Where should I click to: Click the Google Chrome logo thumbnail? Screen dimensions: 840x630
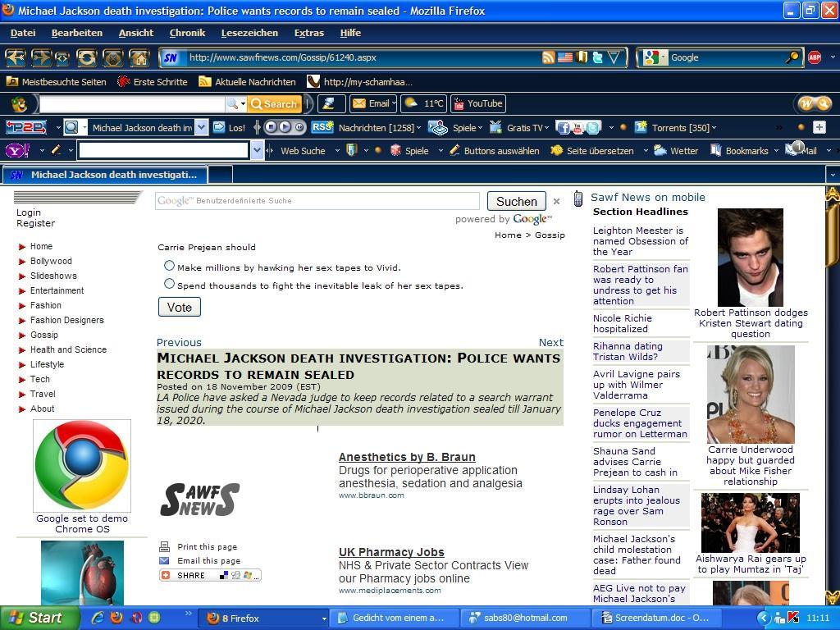[82, 466]
